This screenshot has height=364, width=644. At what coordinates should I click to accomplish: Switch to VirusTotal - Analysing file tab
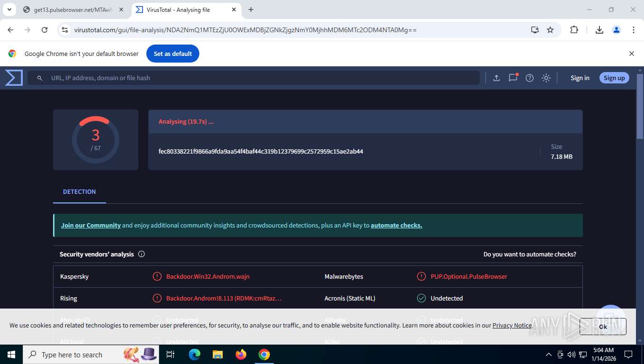(x=186, y=9)
